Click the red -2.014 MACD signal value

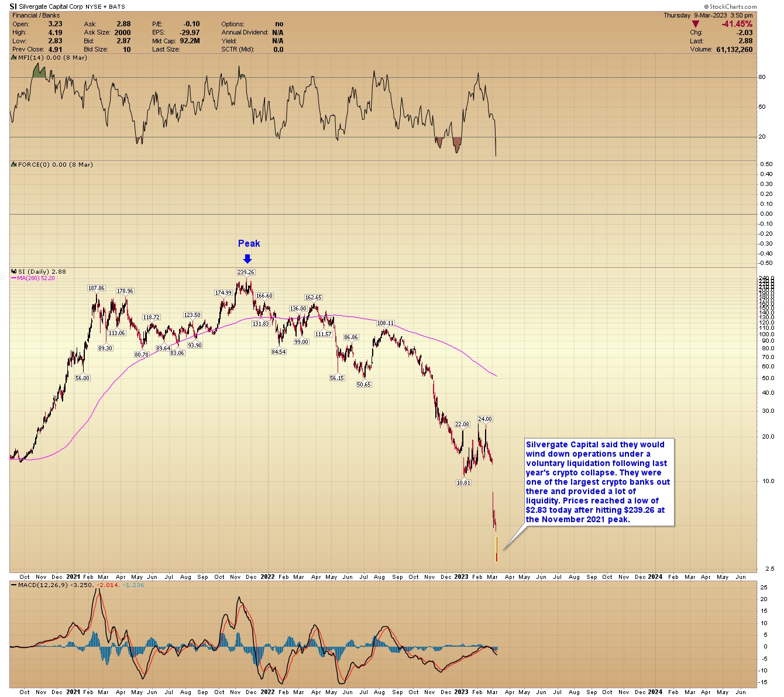(x=106, y=585)
